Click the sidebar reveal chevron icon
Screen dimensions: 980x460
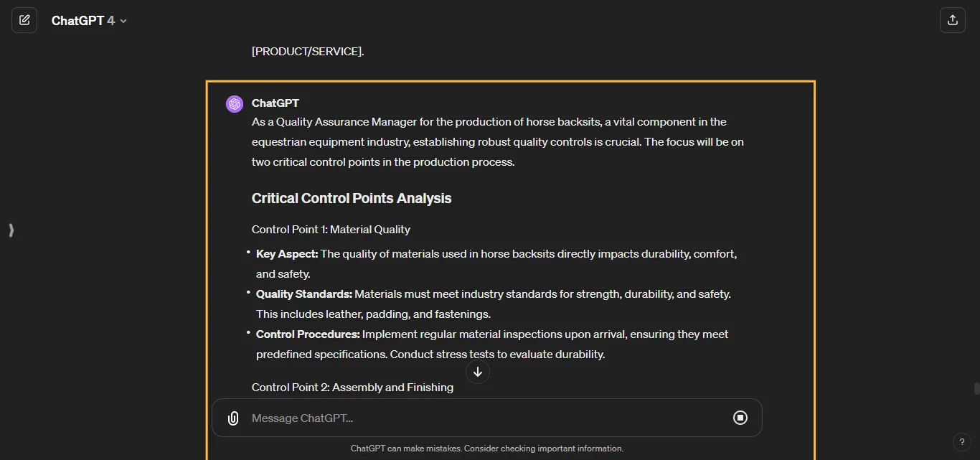[11, 230]
